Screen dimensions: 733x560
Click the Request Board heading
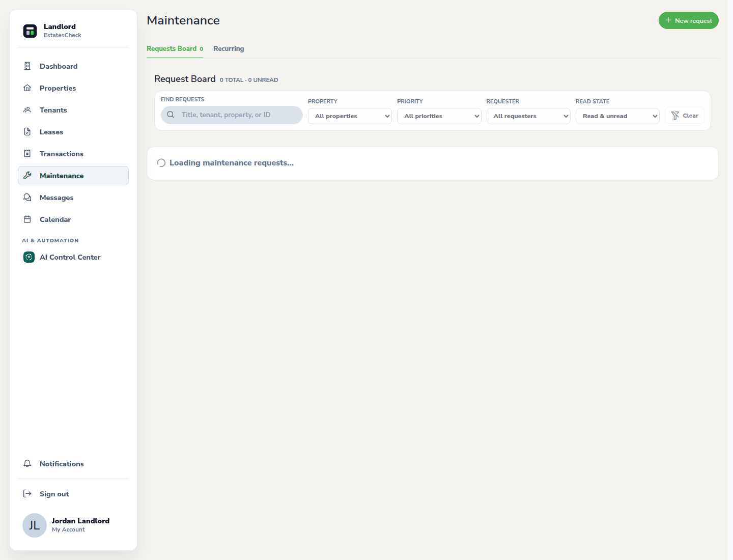pyautogui.click(x=185, y=79)
